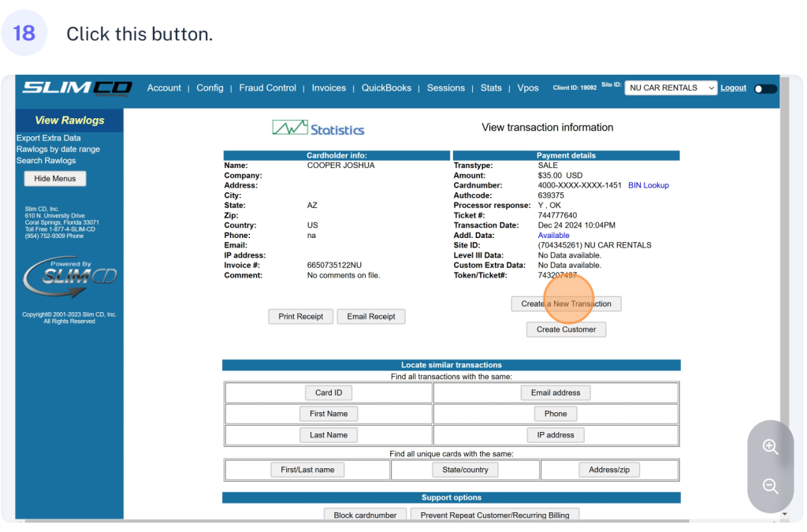
Task: Select Export Extra Data in sidebar
Action: [49, 138]
